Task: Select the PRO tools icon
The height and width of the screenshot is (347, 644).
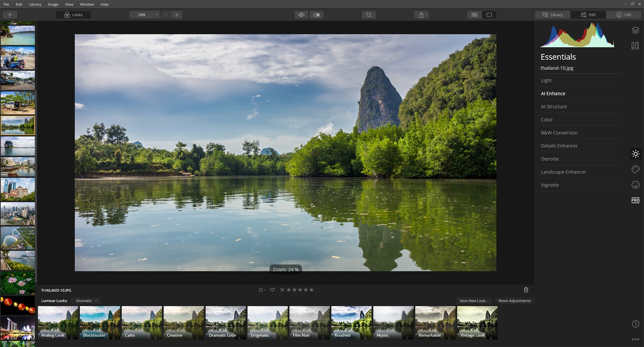Action: [636, 200]
